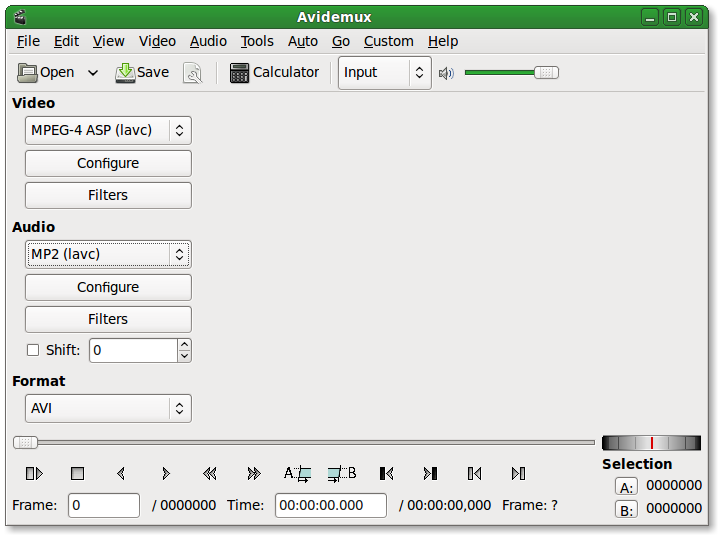This screenshot has width=718, height=535.
Task: Click the Time input field
Action: 331,505
